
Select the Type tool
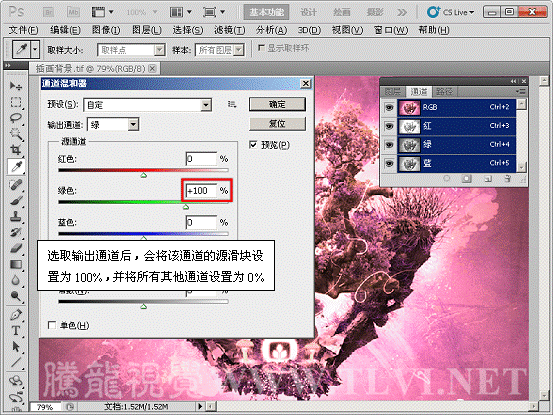[16, 331]
